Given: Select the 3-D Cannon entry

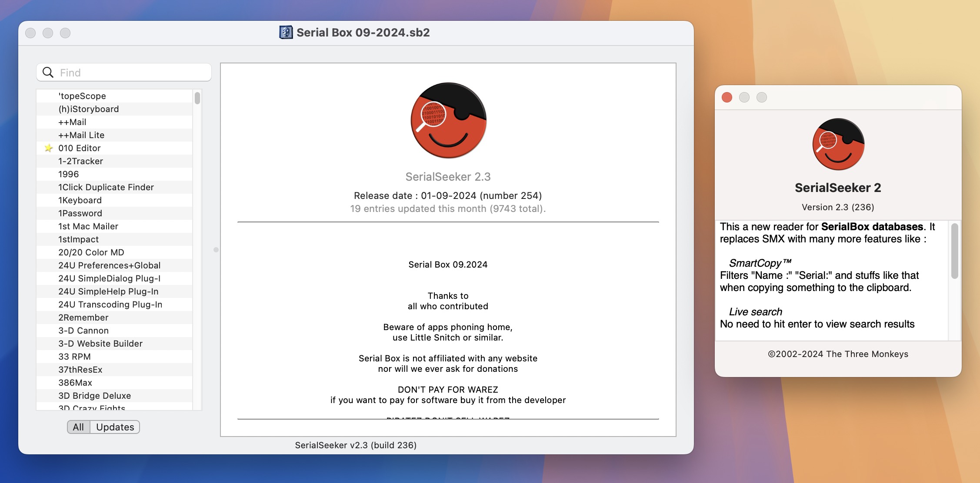Looking at the screenshot, I should pyautogui.click(x=115, y=331).
